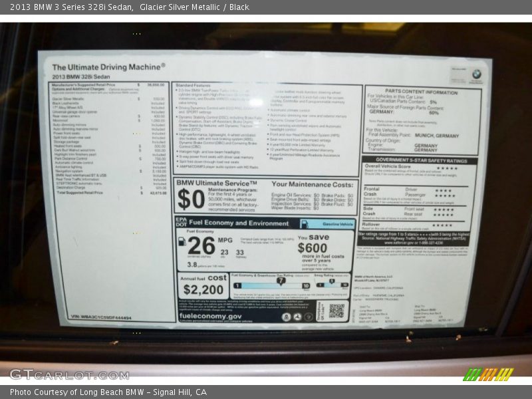The height and width of the screenshot is (399, 532).
Task: Click 'The Ultimate Driving Machine' heading
Action: tap(108, 67)
